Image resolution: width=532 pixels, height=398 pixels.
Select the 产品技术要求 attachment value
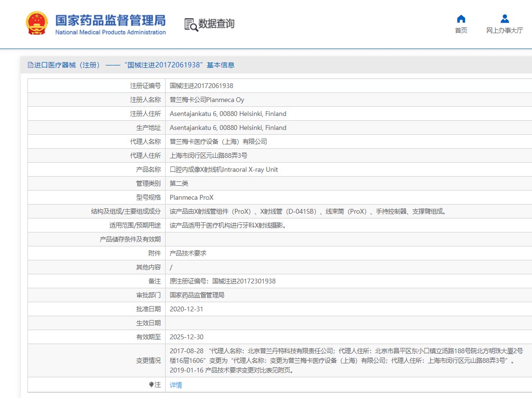click(188, 253)
